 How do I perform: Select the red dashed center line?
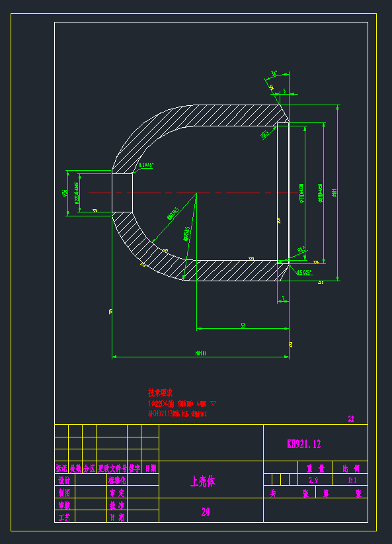click(194, 193)
